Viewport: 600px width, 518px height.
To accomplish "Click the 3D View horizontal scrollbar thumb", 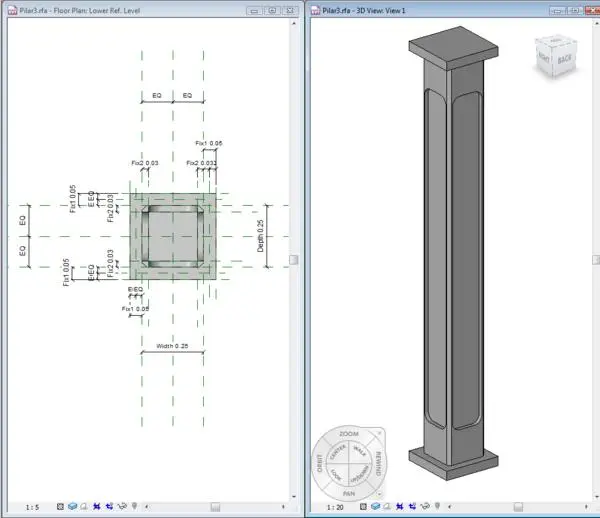I will tap(518, 507).
